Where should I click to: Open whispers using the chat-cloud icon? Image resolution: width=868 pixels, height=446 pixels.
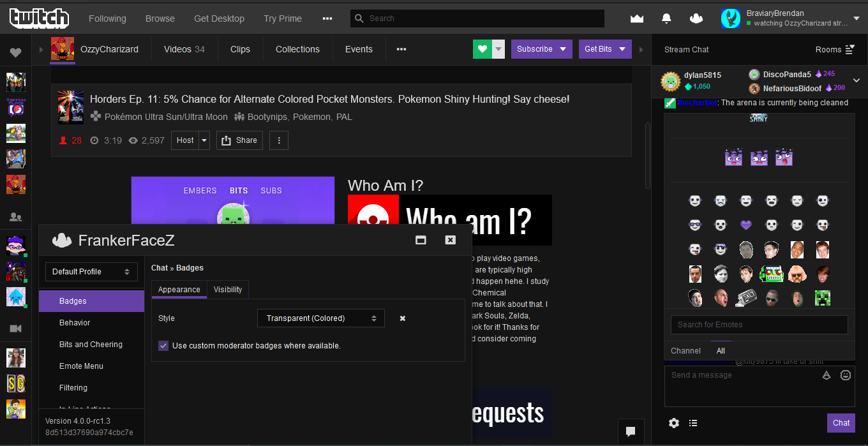(696, 18)
